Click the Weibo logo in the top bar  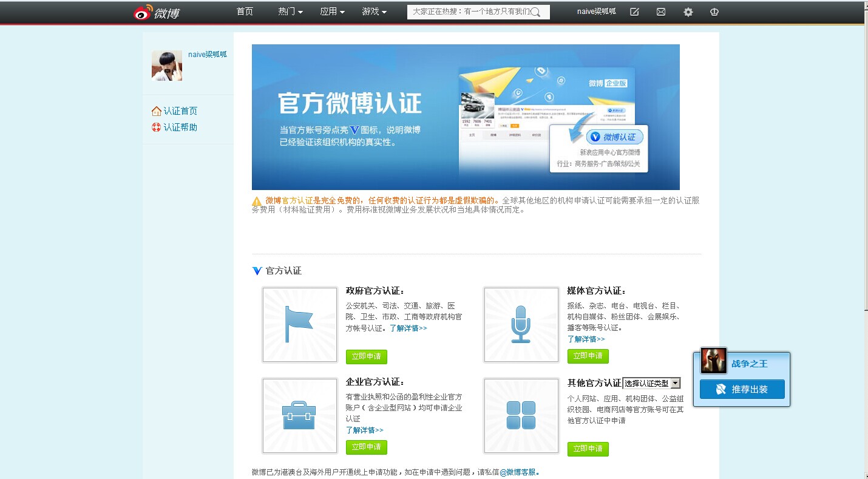[157, 12]
